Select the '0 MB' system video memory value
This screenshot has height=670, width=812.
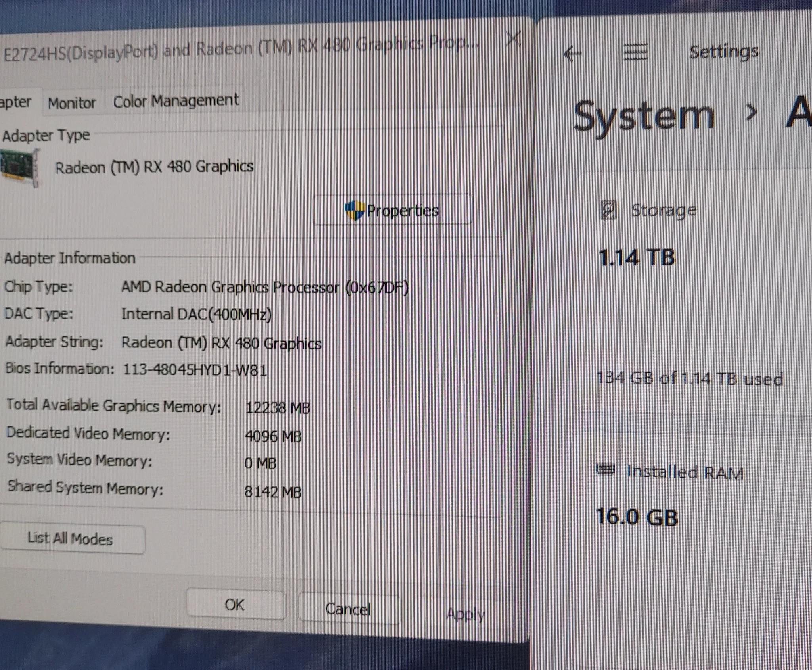tap(260, 463)
